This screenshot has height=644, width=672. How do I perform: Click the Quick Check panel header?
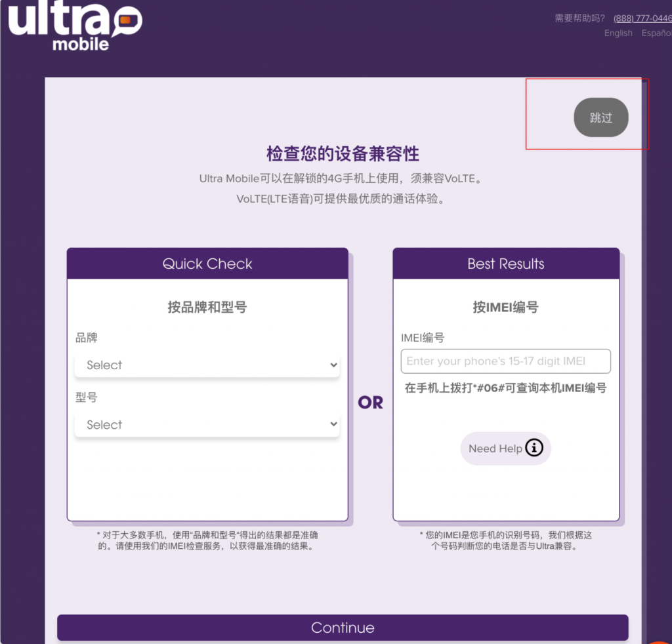point(207,264)
